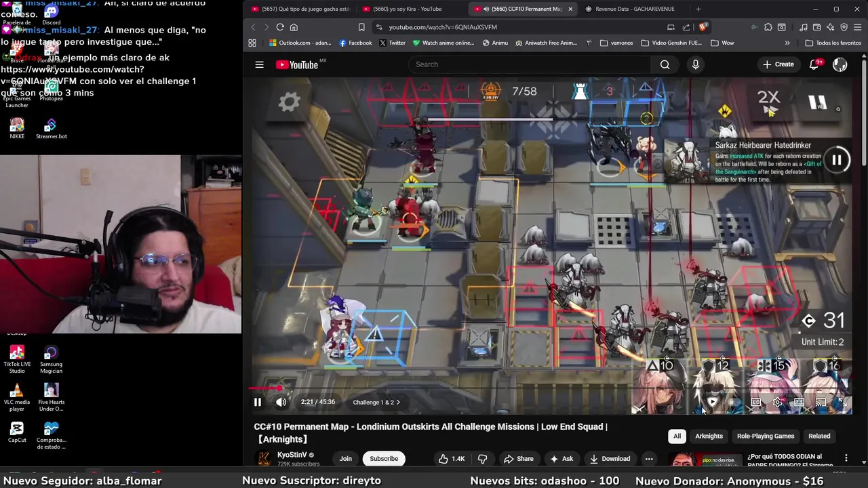Open the Twitter bookmark
This screenshot has width=868, height=488.
pos(392,43)
